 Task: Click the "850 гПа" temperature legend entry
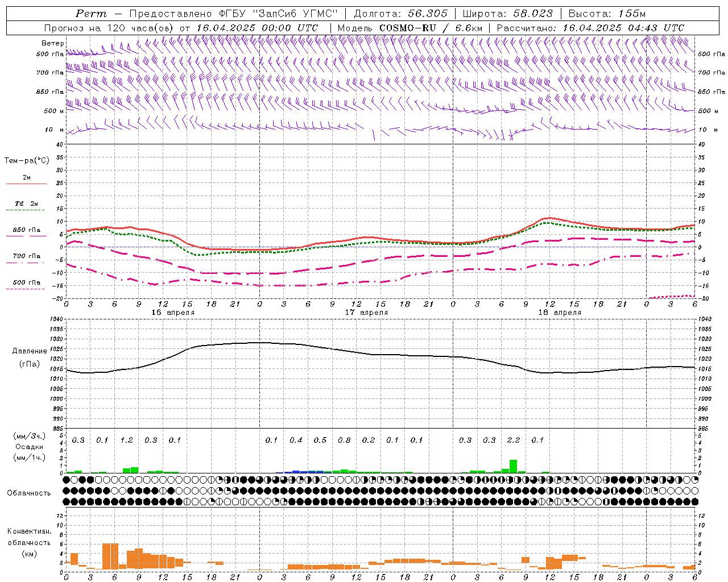tap(27, 230)
